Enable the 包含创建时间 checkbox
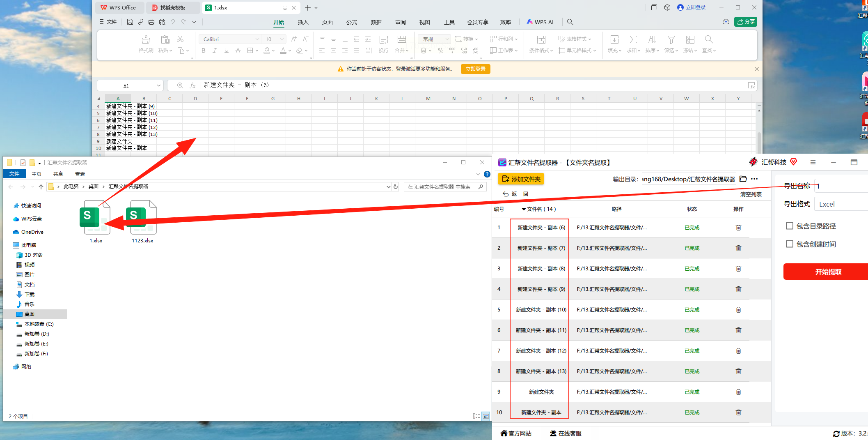The image size is (868, 440). pos(789,244)
